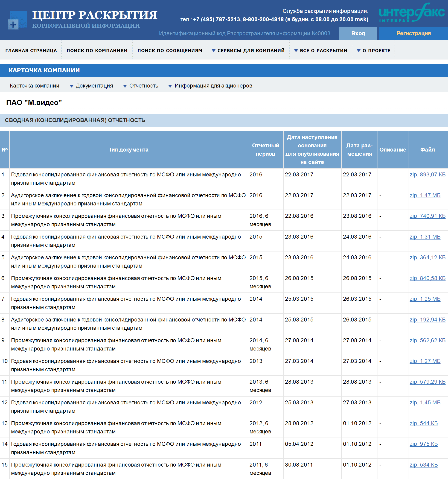Download the zip, 1,47 МБ audit report
This screenshot has width=448, height=479.
pyautogui.click(x=425, y=196)
